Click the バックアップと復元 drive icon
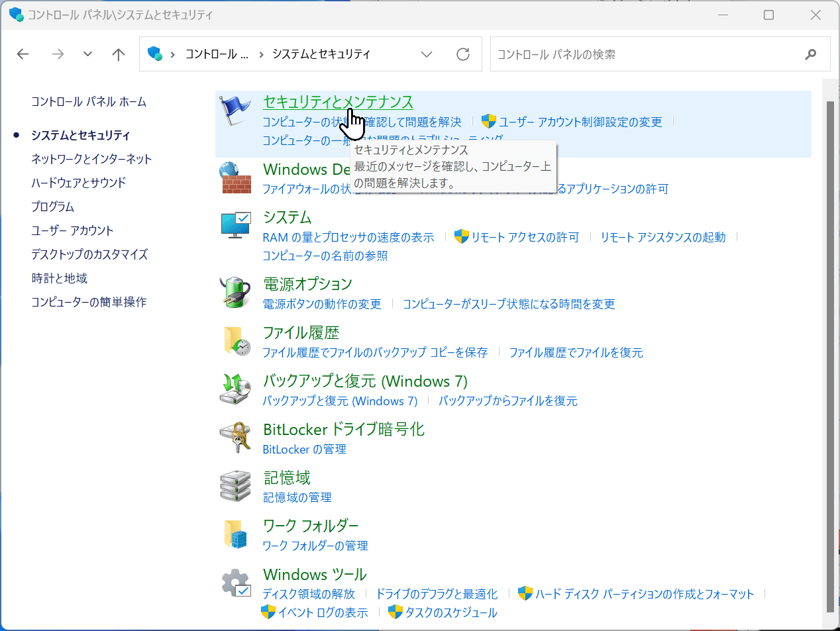The height and width of the screenshot is (631, 840). 235,389
